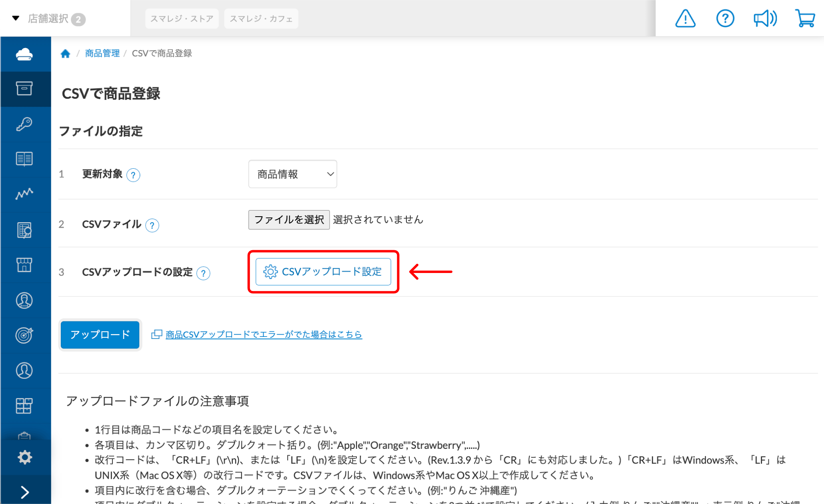Image resolution: width=824 pixels, height=504 pixels.
Task: Open the upper person icon in sidebar
Action: 24,300
